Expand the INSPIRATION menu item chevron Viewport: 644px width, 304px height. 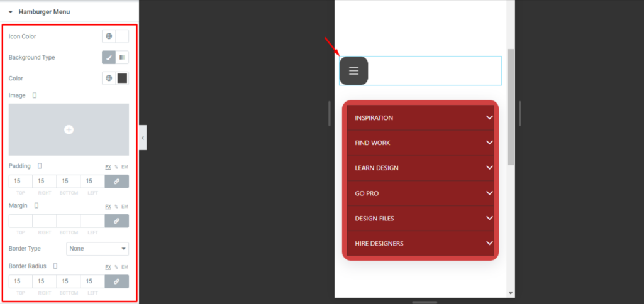489,117
